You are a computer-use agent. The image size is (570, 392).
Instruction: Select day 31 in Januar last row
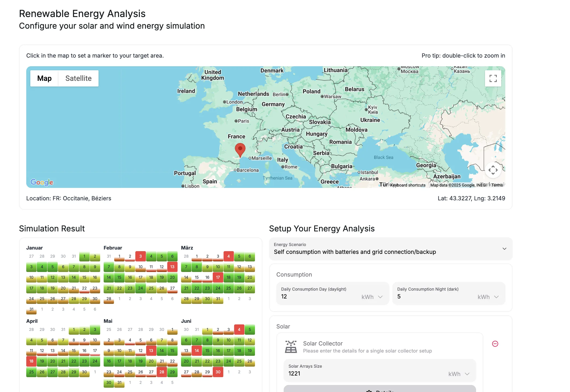point(31,309)
